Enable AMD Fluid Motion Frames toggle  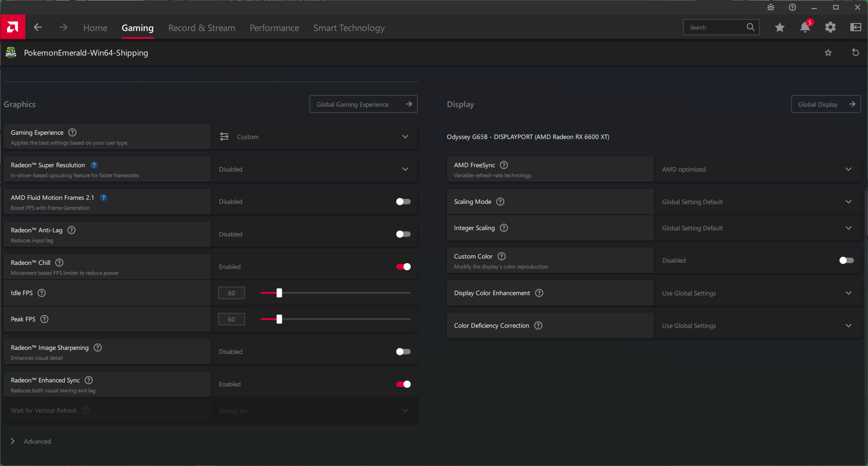click(403, 202)
